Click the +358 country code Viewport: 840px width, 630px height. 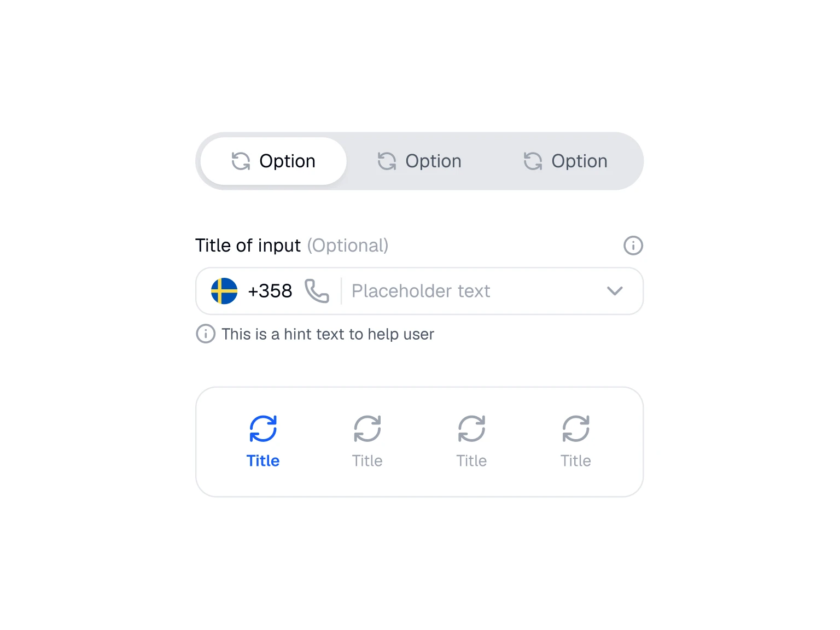coord(270,291)
